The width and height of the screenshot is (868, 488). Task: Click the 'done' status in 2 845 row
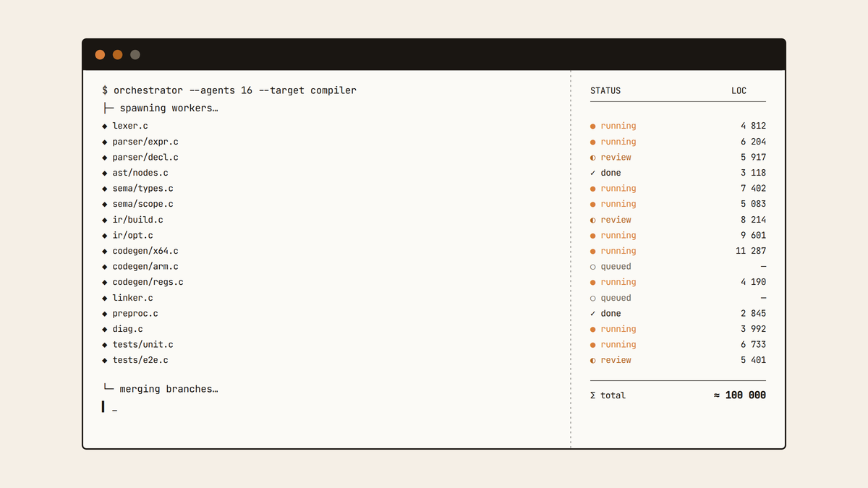[x=610, y=314]
